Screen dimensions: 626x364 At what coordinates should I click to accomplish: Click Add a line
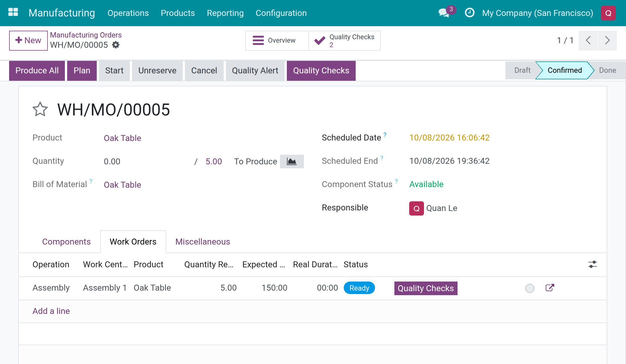(x=51, y=311)
